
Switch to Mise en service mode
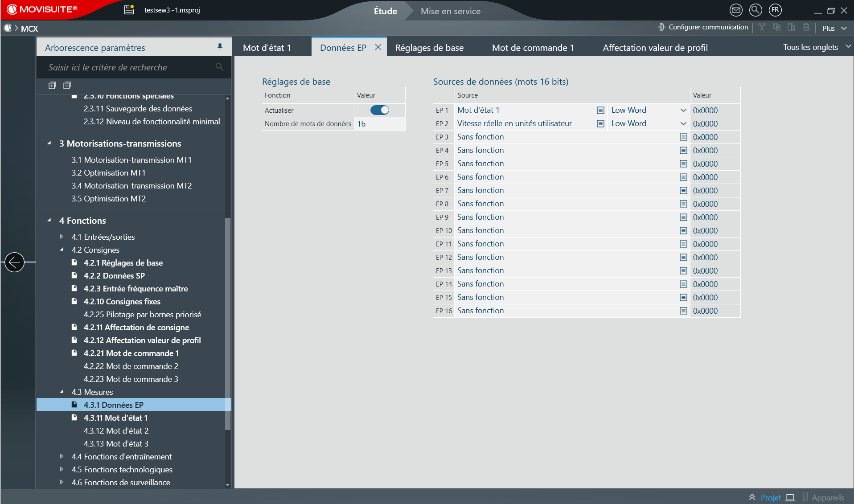[450, 11]
